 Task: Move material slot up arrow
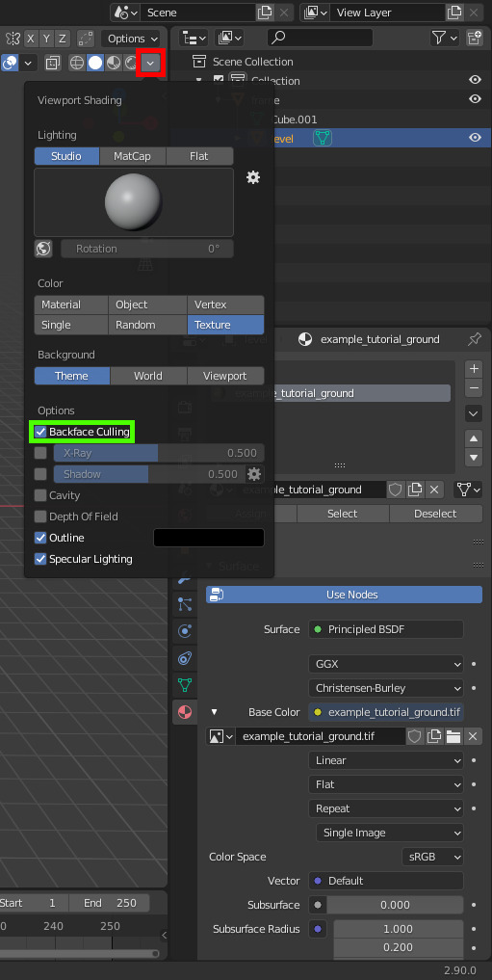(x=474, y=438)
